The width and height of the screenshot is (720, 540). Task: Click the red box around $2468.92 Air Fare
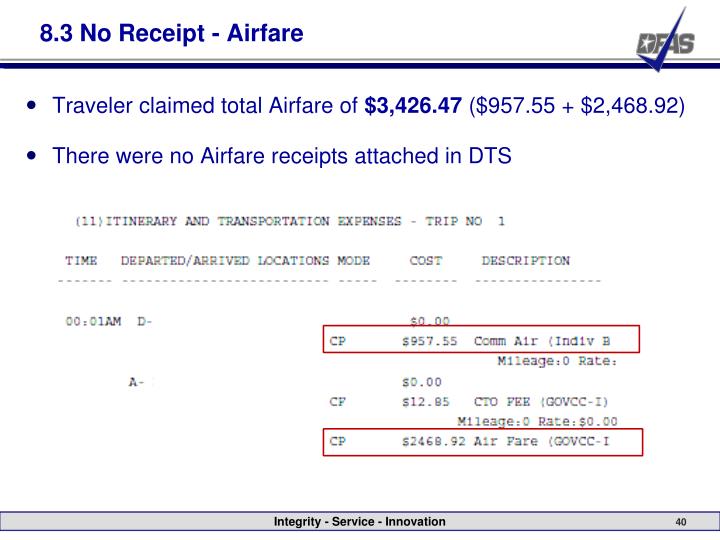[483, 442]
